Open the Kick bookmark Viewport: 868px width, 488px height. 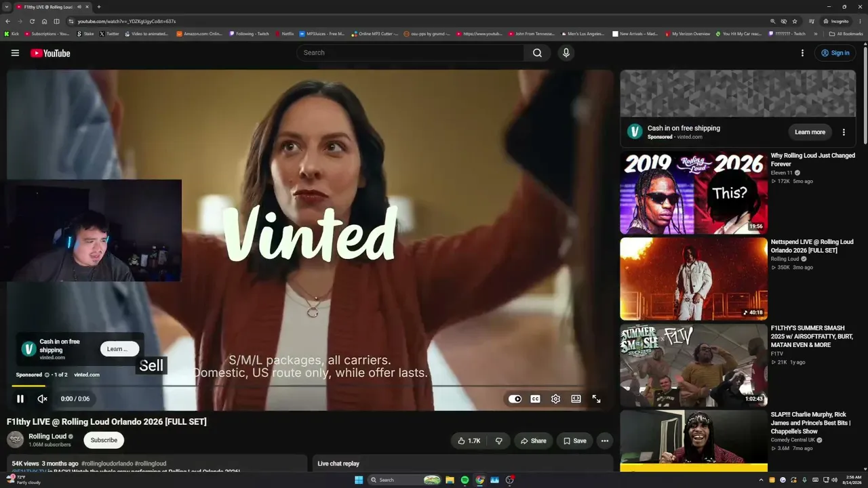coord(12,34)
